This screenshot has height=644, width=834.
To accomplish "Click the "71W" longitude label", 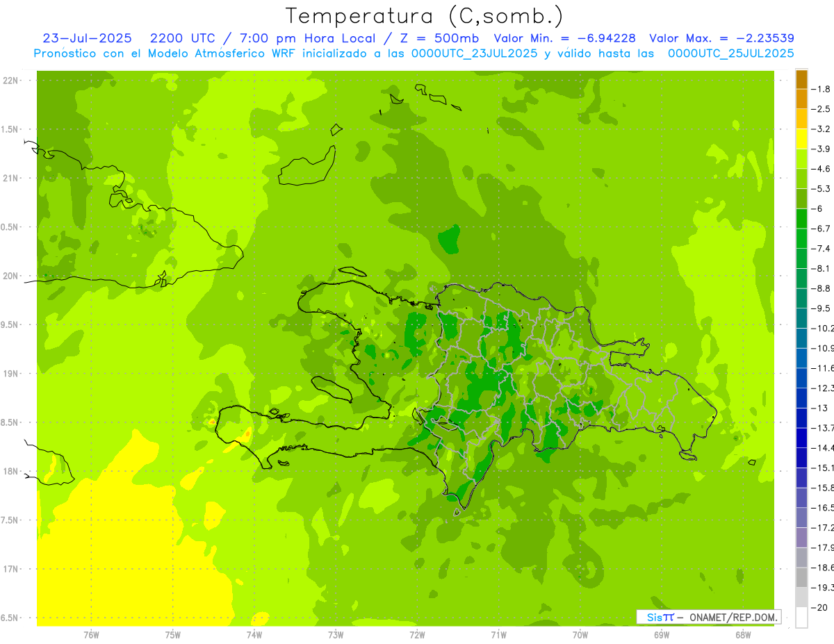I will (x=498, y=634).
